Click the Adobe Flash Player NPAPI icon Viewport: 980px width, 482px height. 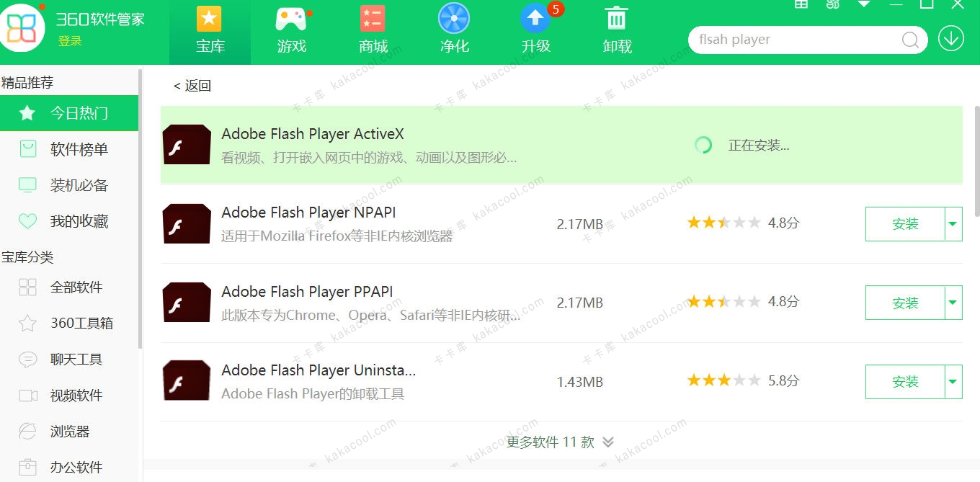187,223
